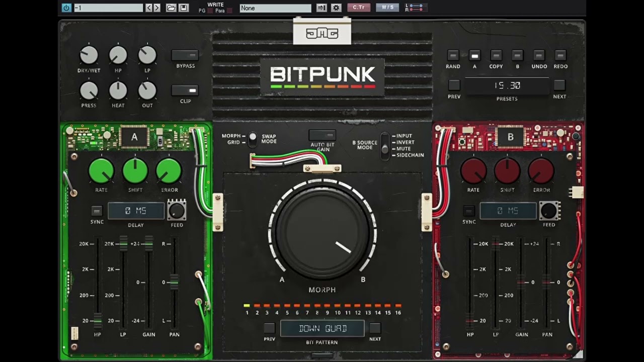Click the red SHIFT knob in section B
The height and width of the screenshot is (362, 644).
coord(507,171)
